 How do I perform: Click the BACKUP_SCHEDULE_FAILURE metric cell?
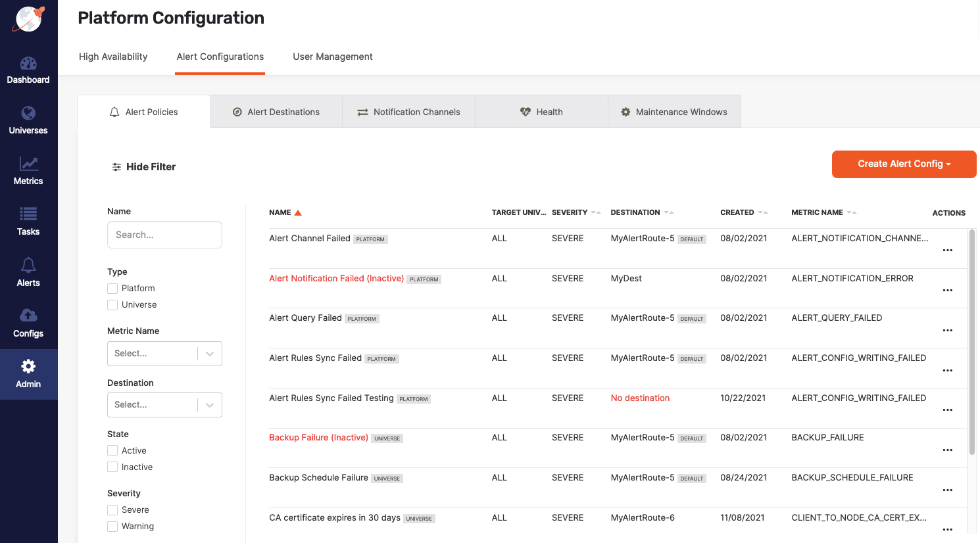852,478
